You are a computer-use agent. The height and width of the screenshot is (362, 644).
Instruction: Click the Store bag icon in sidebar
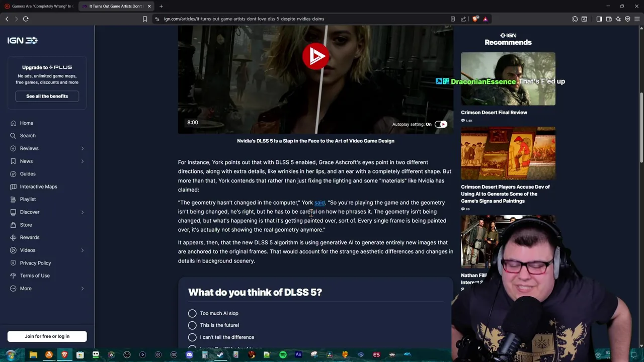[x=13, y=225]
